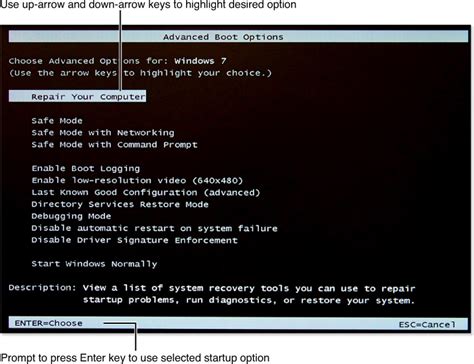Click the up-arrow and down-arrow caption above the screen
This screenshot has width=474, height=364.
[x=148, y=5]
